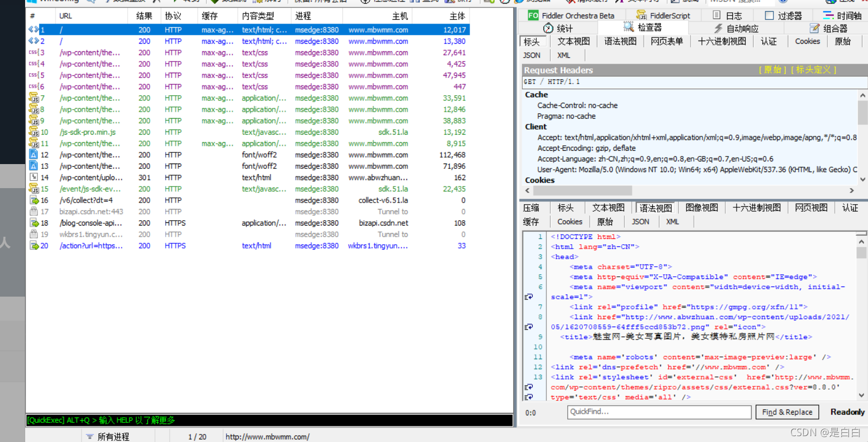Viewport: 868px width, 442px height.
Task: Click the lock icon of tunnel session 17
Action: [33, 211]
